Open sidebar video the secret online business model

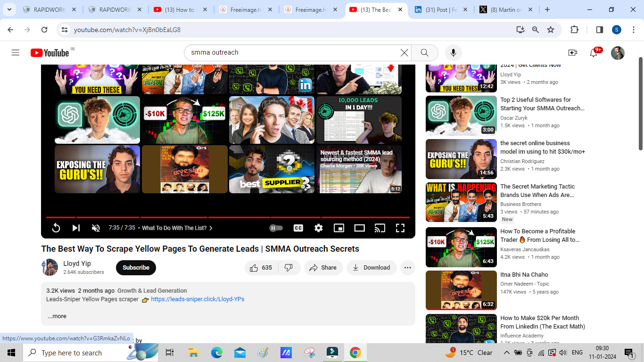[x=542, y=148]
